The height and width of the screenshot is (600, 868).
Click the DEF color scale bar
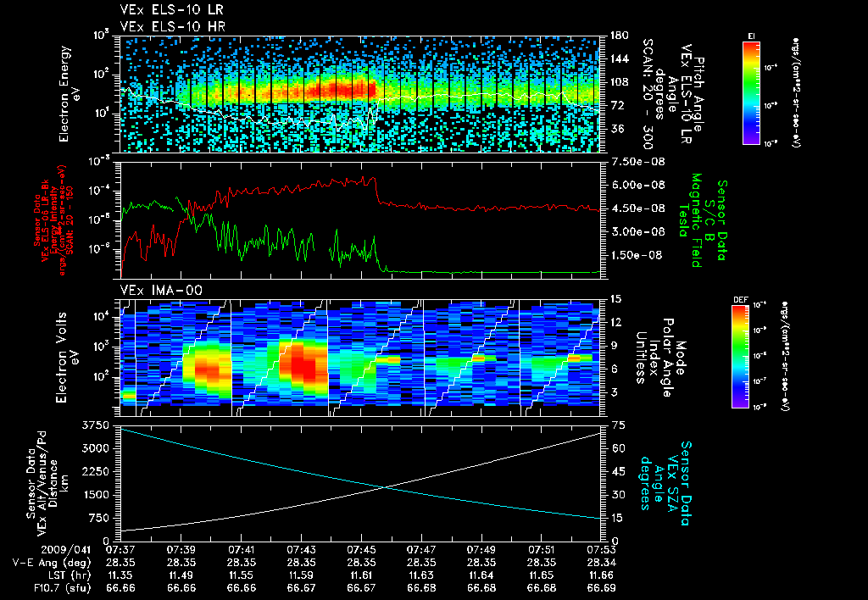[741, 357]
